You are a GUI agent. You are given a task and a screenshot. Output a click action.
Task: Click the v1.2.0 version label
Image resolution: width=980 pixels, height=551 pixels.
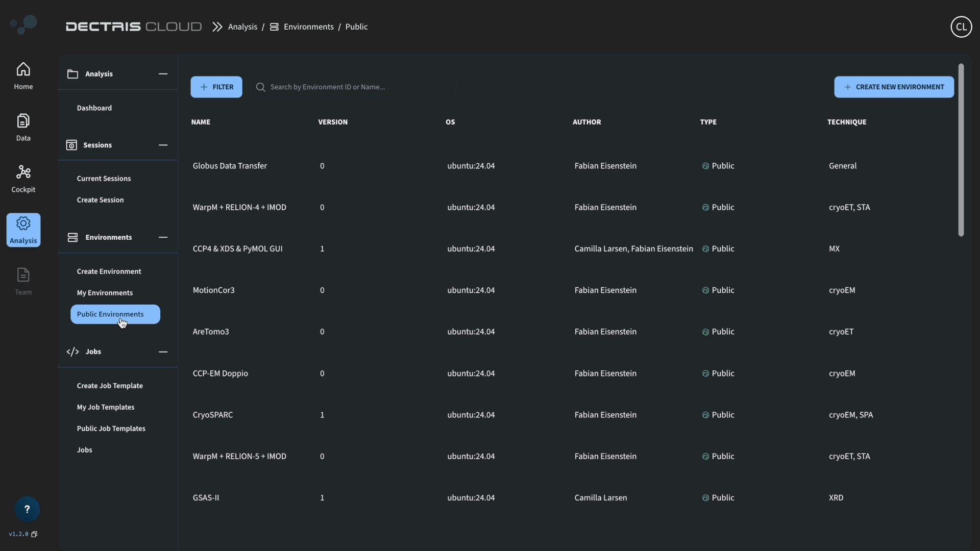[x=18, y=534]
